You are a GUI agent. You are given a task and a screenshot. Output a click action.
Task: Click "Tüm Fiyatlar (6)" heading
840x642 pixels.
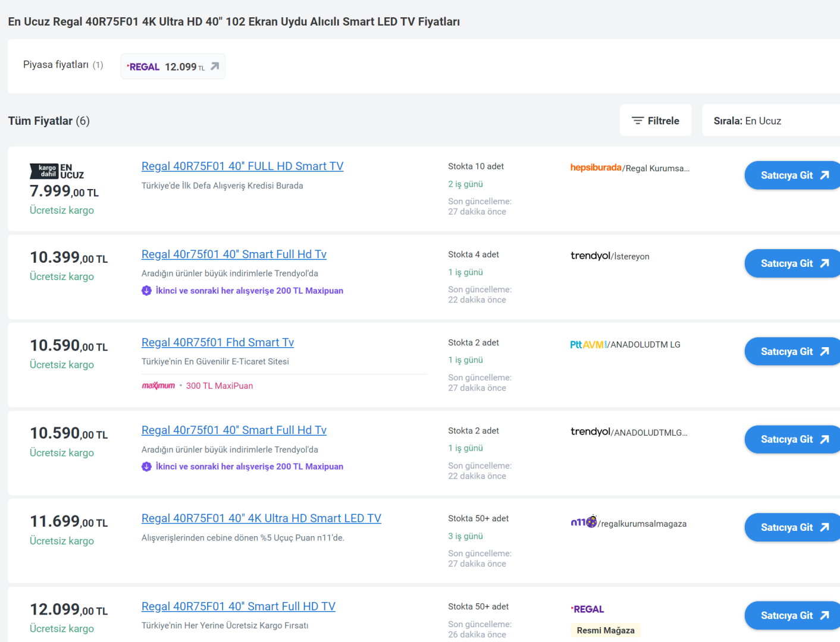coord(49,121)
